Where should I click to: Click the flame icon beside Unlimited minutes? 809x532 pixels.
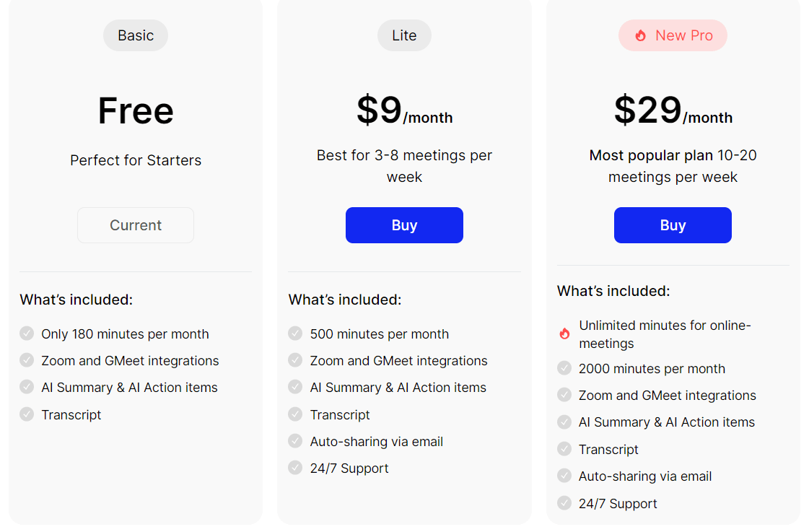(x=564, y=334)
